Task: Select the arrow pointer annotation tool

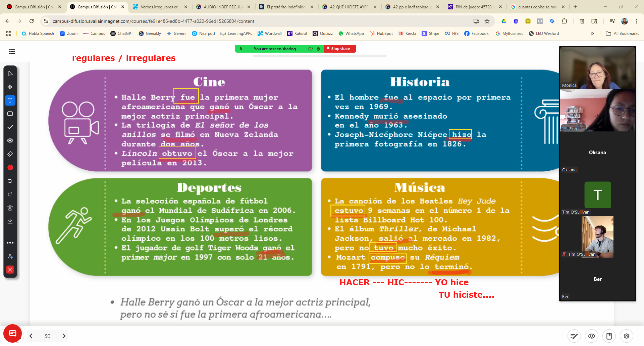Action: [10, 73]
